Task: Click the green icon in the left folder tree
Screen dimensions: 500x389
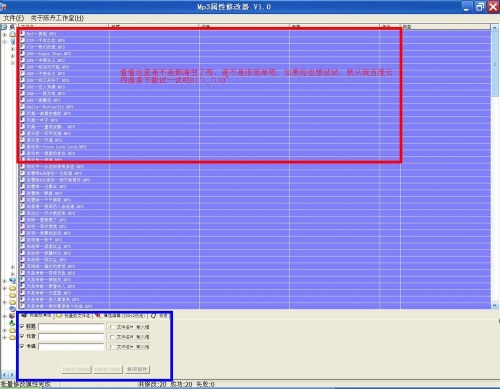Action: (x=12, y=323)
